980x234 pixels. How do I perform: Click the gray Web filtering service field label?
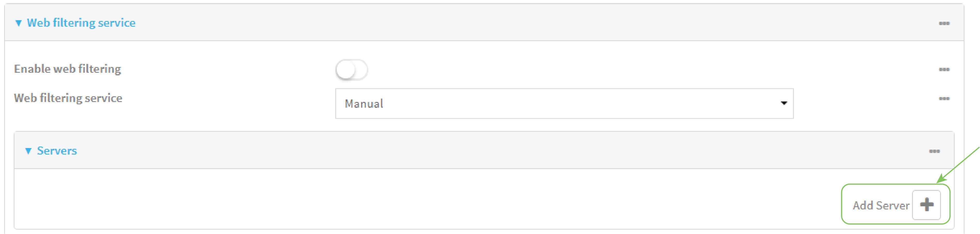[x=68, y=98]
